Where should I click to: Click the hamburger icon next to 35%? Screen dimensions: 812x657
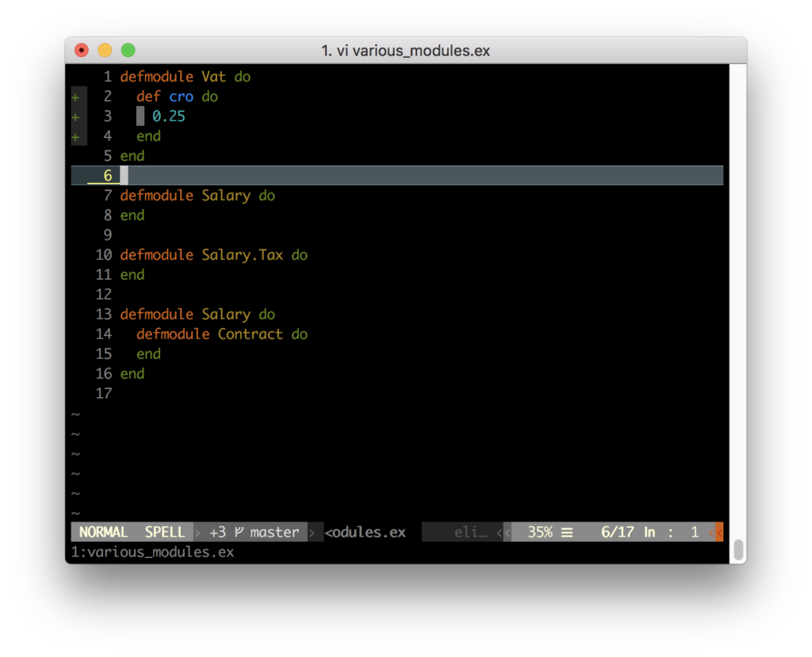569,532
